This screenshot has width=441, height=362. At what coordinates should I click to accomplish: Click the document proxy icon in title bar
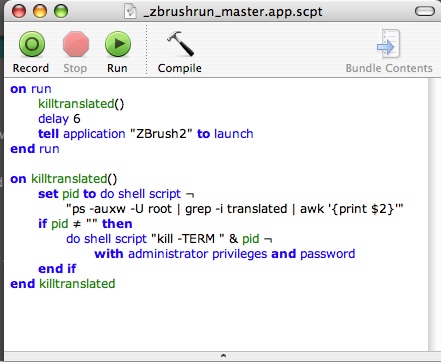pyautogui.click(x=130, y=12)
